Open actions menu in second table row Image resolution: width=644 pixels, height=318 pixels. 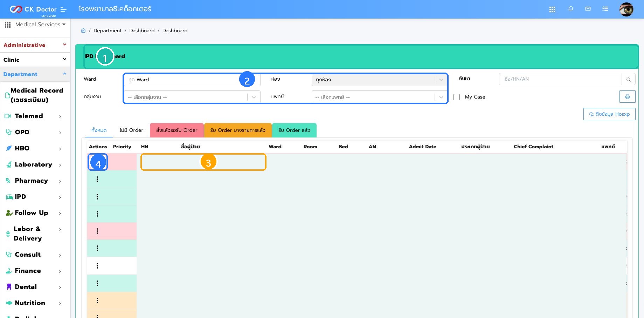click(x=97, y=179)
